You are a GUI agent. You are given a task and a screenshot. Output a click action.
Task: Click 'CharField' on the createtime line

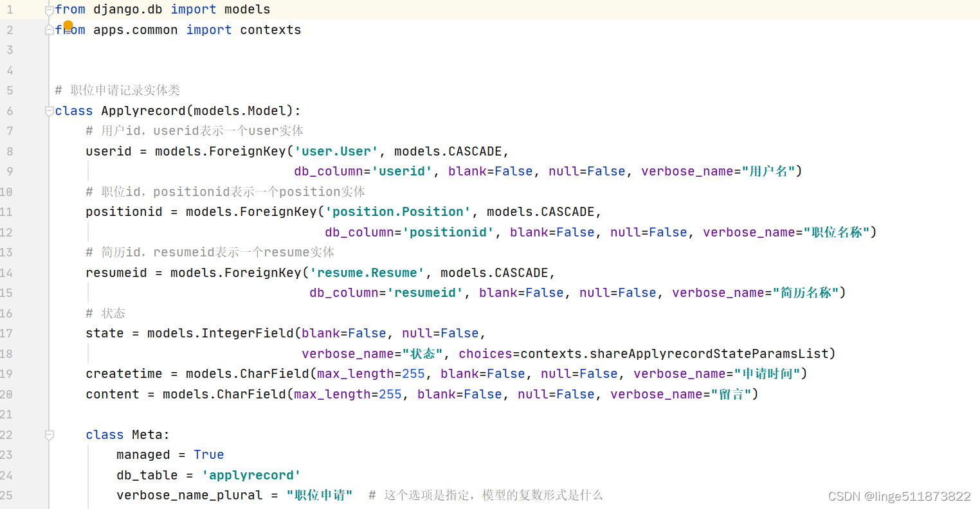(x=275, y=374)
